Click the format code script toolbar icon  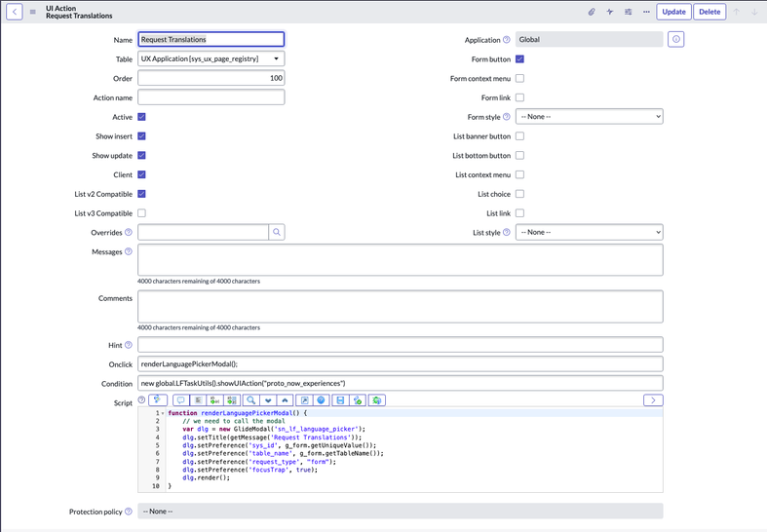[x=198, y=400]
